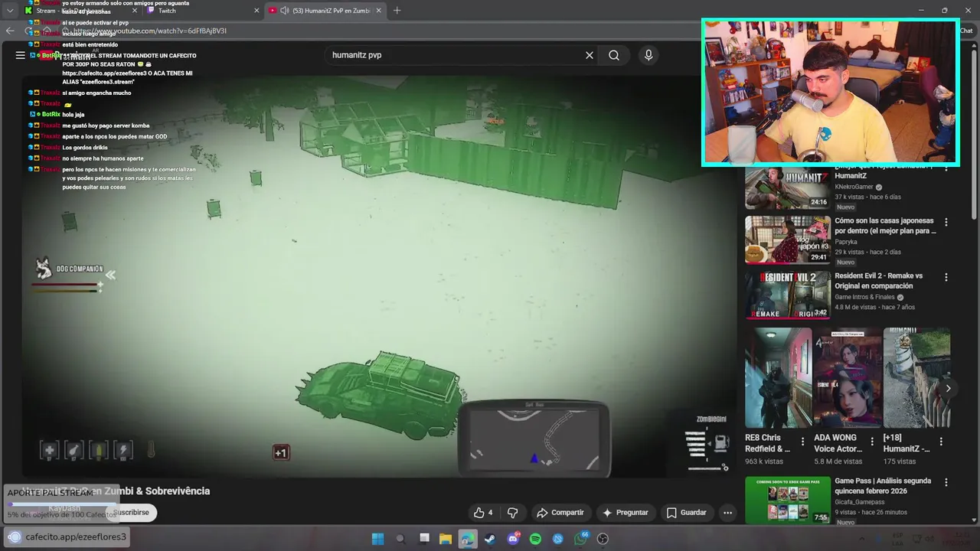Open File Explorer from taskbar
Screen dimensions: 980x551
(446, 539)
